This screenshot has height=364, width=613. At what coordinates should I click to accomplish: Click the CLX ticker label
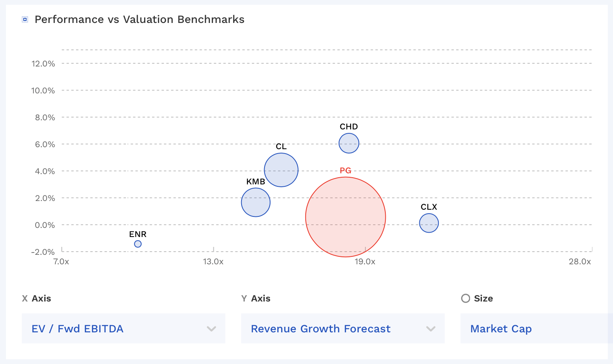428,207
